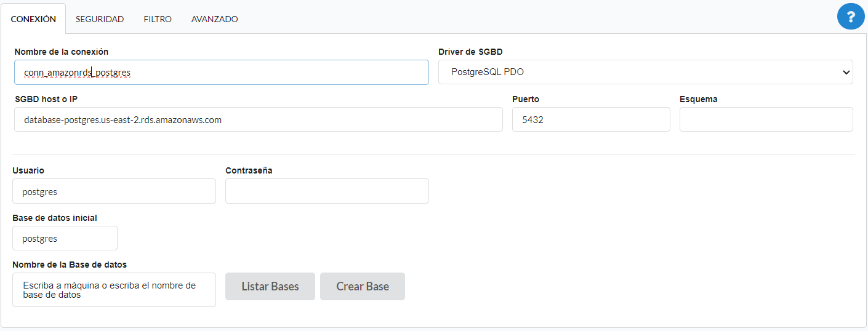Image resolution: width=868 pixels, height=331 pixels.
Task: Switch to the SEGURIDAD tab
Action: pos(100,19)
